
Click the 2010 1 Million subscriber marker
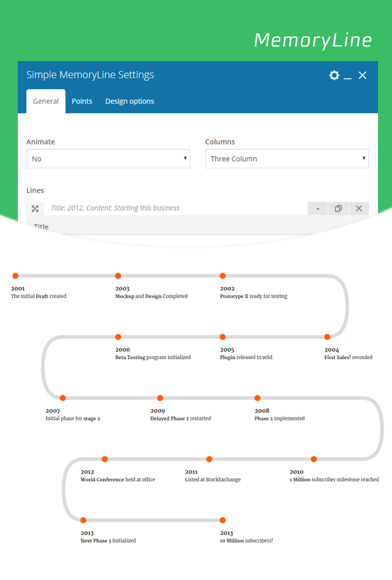coord(314,459)
